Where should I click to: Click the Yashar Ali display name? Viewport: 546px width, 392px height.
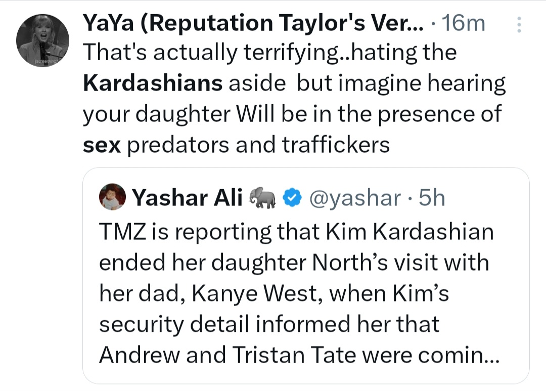point(187,197)
